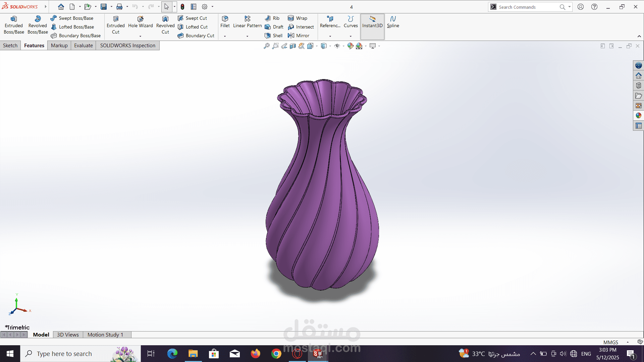Expand the Linear Pattern dropdown arrow

247,36
